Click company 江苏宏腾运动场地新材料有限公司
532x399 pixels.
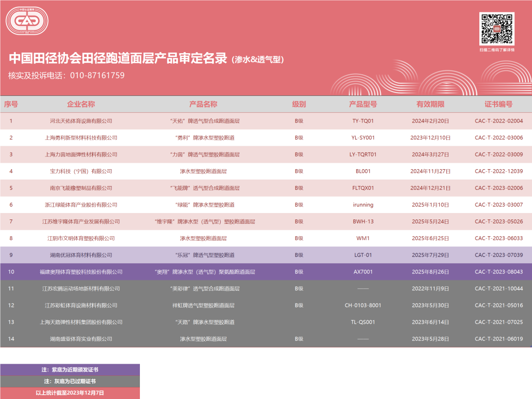point(81,289)
